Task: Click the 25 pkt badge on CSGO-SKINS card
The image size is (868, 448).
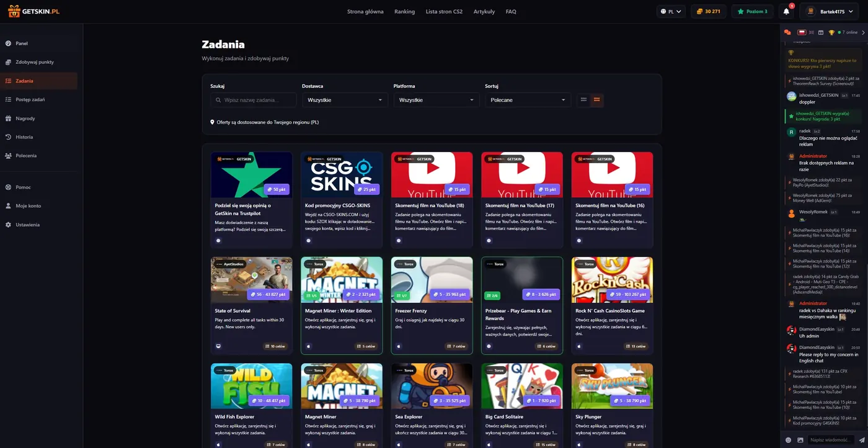Action: pyautogui.click(x=367, y=189)
